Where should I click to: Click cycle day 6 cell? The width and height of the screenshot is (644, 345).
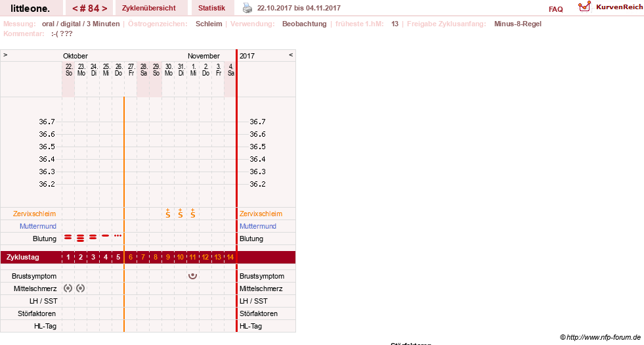click(131, 257)
